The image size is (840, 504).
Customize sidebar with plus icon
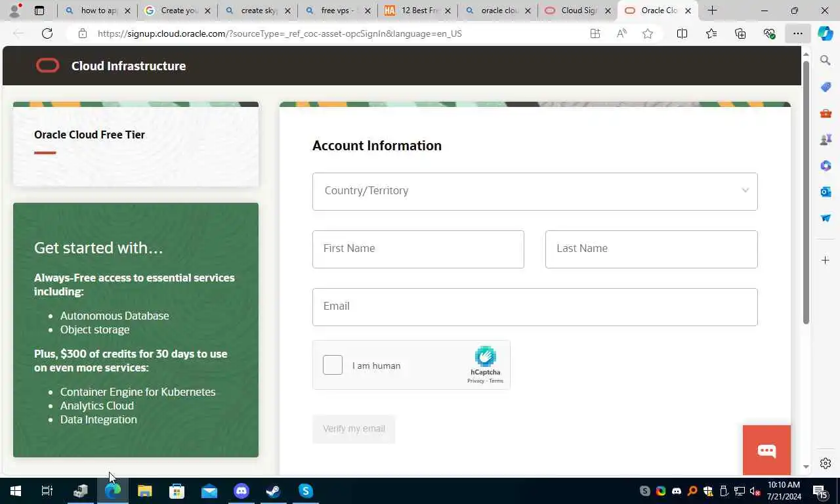(x=826, y=261)
